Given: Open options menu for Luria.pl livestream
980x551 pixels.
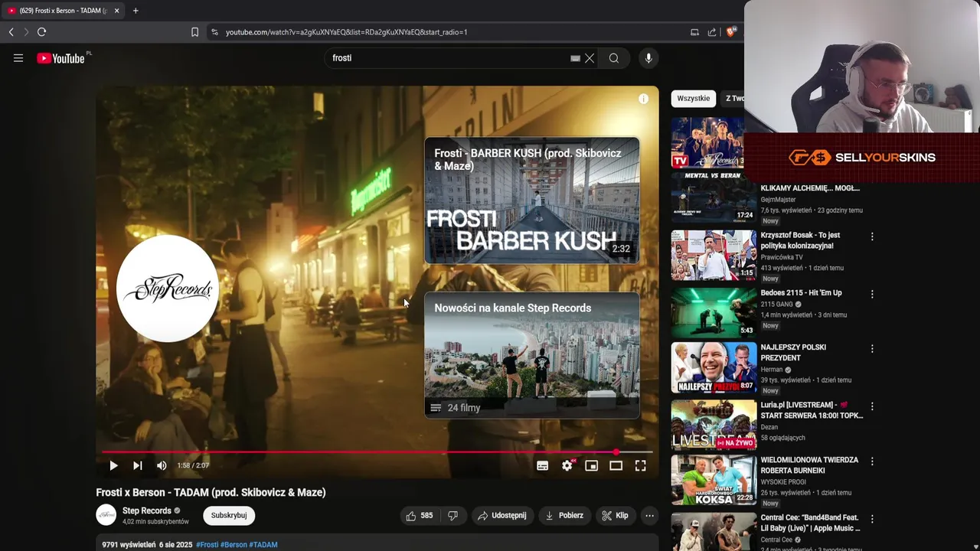Looking at the screenshot, I should pyautogui.click(x=872, y=406).
